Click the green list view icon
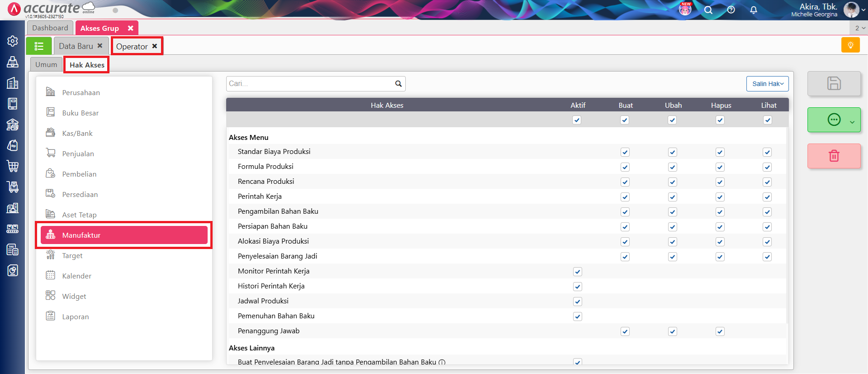The width and height of the screenshot is (868, 374). click(39, 46)
